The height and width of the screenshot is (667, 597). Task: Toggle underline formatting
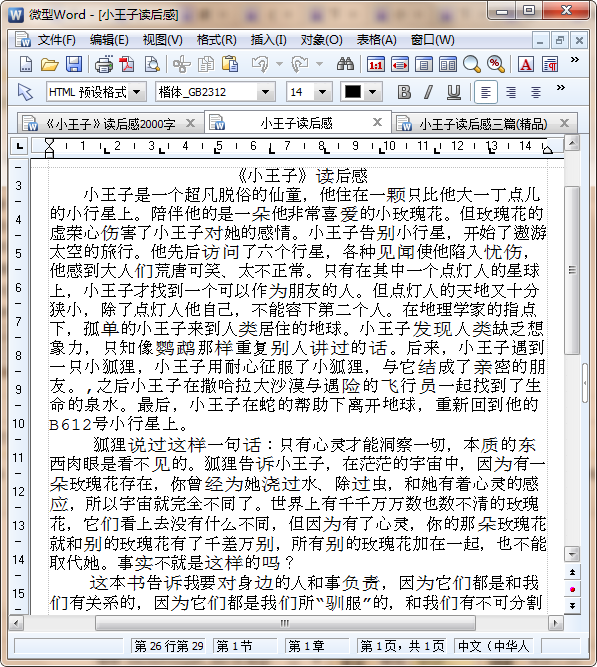click(454, 92)
